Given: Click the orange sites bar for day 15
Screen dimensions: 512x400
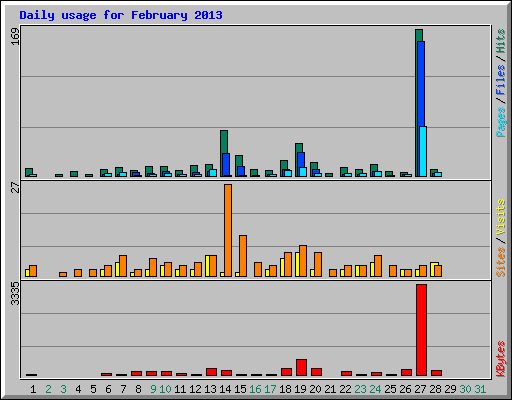Looking at the screenshot, I should coord(243,256).
